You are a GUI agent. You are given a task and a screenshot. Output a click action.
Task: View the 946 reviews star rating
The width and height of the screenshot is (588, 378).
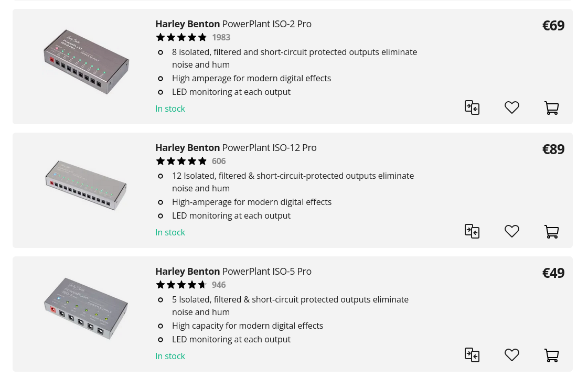(x=181, y=285)
